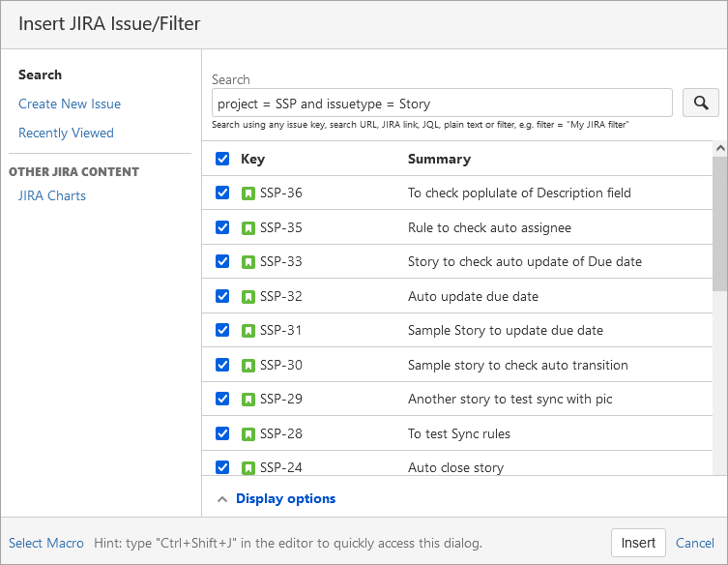Uncheck the SSP-32 issue checkbox
Image resolution: width=728 pixels, height=565 pixels.
pyautogui.click(x=222, y=296)
